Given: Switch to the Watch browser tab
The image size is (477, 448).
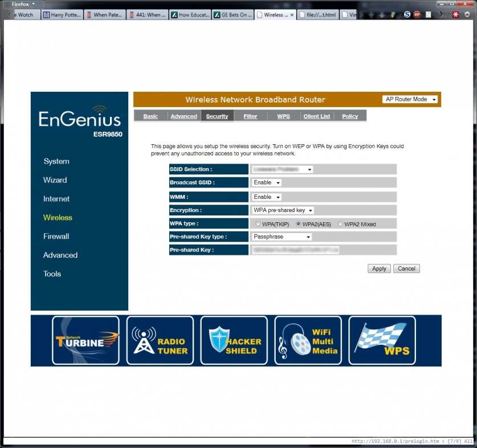Looking at the screenshot, I should click(26, 15).
